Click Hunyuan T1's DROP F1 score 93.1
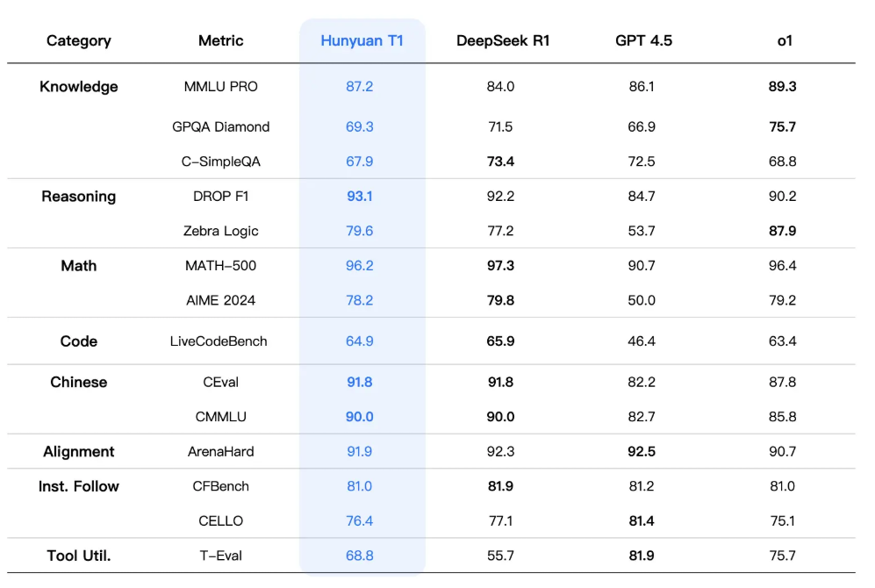 360,197
